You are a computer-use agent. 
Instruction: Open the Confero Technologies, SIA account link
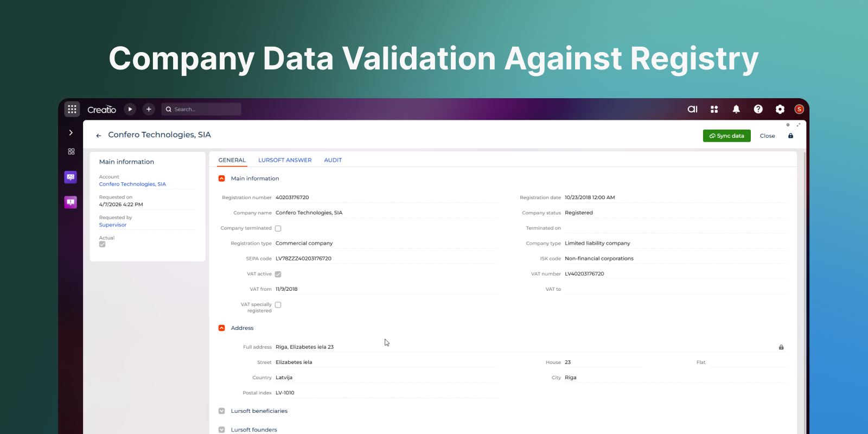click(x=132, y=184)
